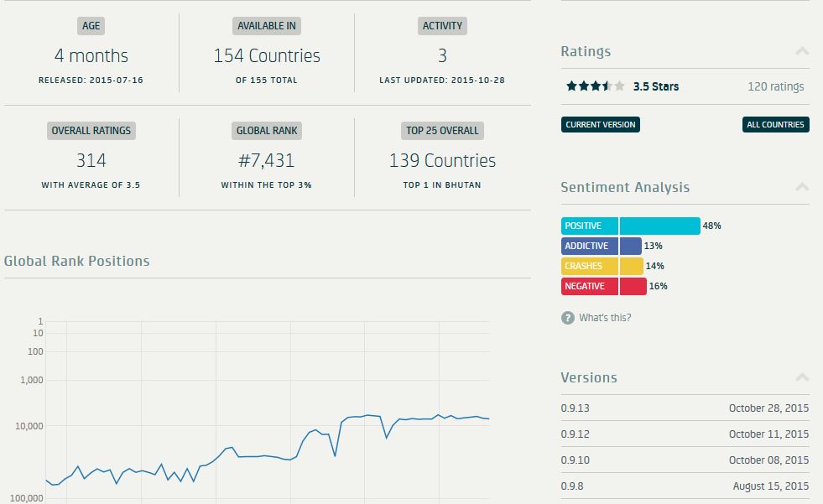
Task: Click the question mark help icon
Action: coord(568,318)
